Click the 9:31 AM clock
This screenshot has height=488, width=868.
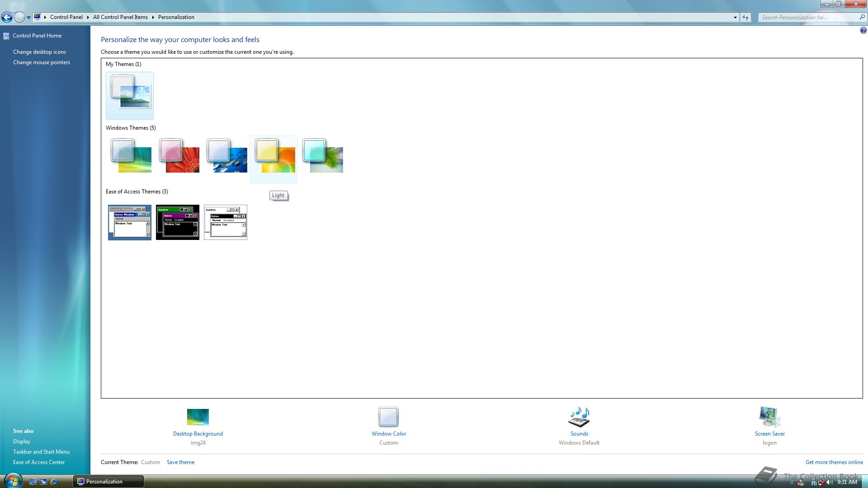pyautogui.click(x=847, y=482)
